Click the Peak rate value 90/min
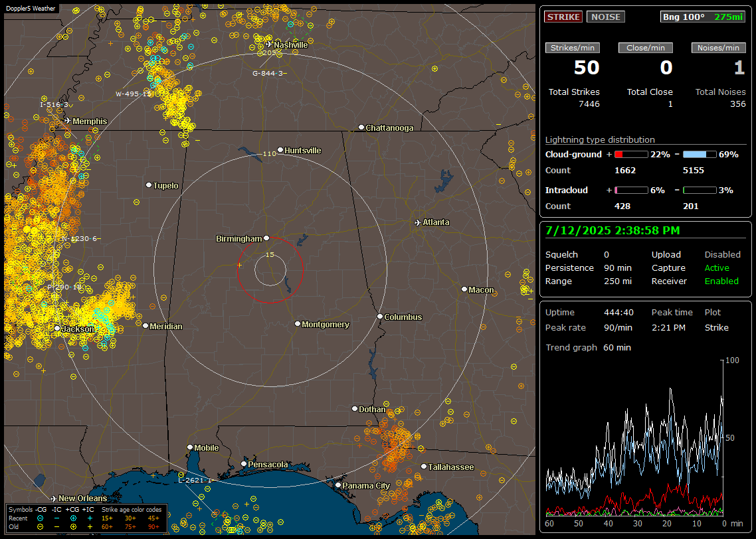This screenshot has width=756, height=539. (618, 327)
